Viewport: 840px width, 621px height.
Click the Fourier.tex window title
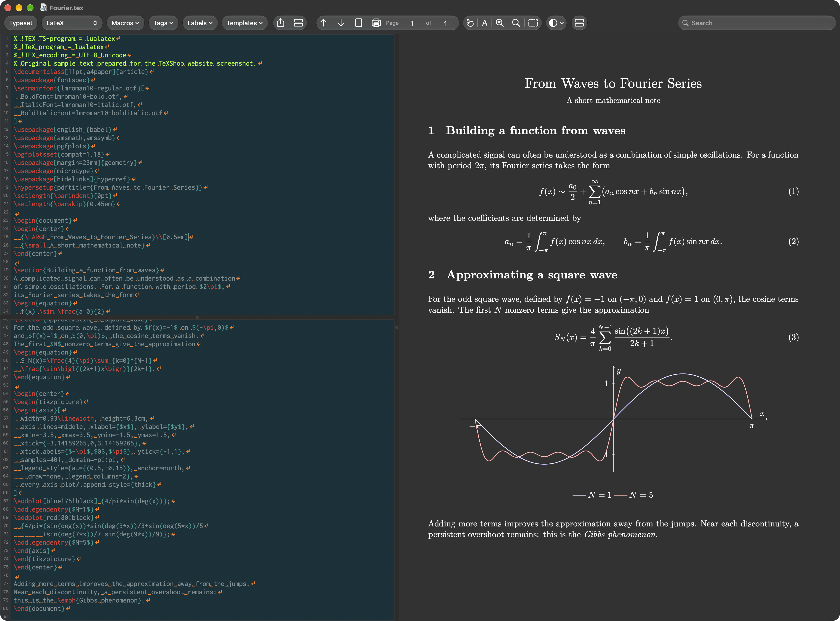[66, 8]
